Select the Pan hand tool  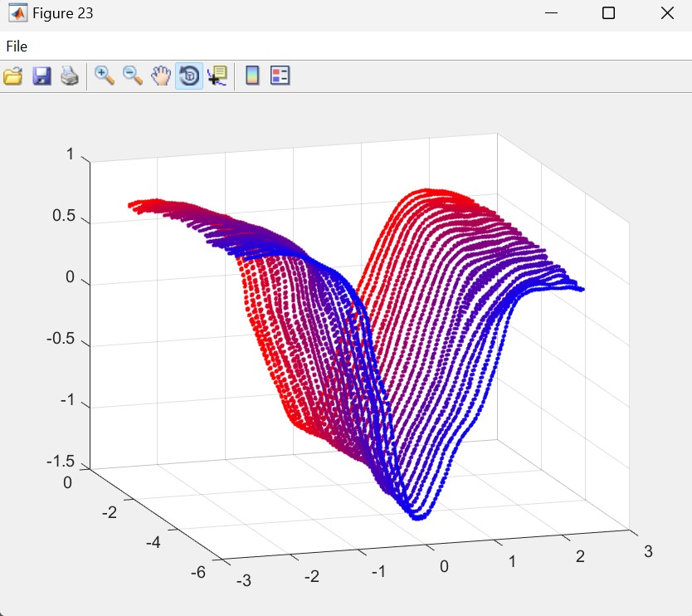click(x=161, y=76)
